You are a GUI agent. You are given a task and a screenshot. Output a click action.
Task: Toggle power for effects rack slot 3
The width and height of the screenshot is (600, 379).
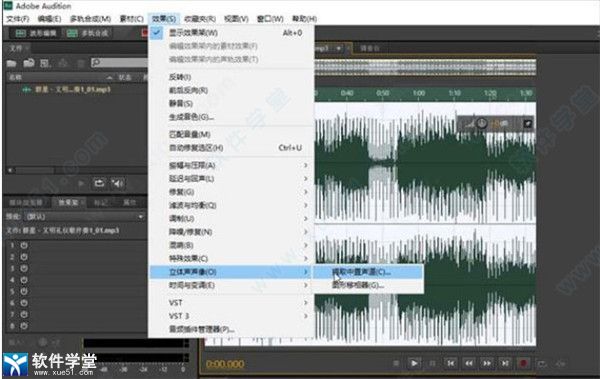(x=24, y=268)
